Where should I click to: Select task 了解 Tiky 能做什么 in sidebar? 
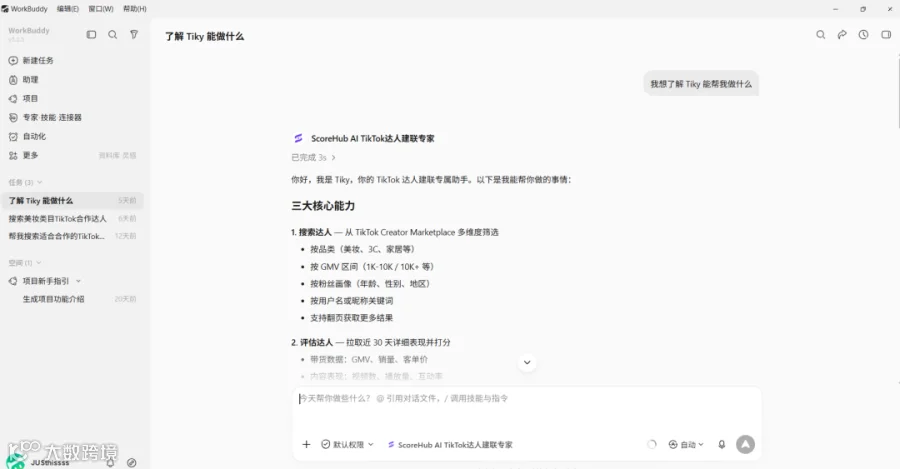tap(72, 200)
